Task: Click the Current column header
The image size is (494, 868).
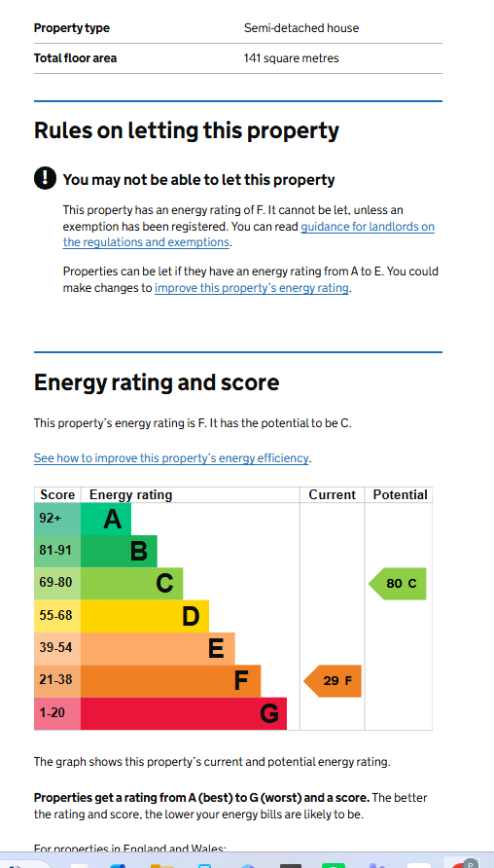Action: coord(332,495)
